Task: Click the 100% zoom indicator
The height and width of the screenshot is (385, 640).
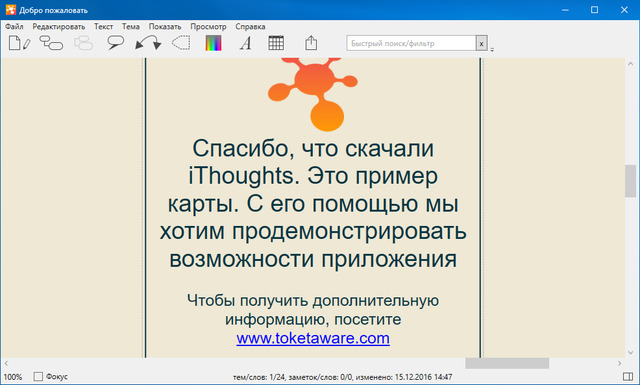Action: [13, 377]
